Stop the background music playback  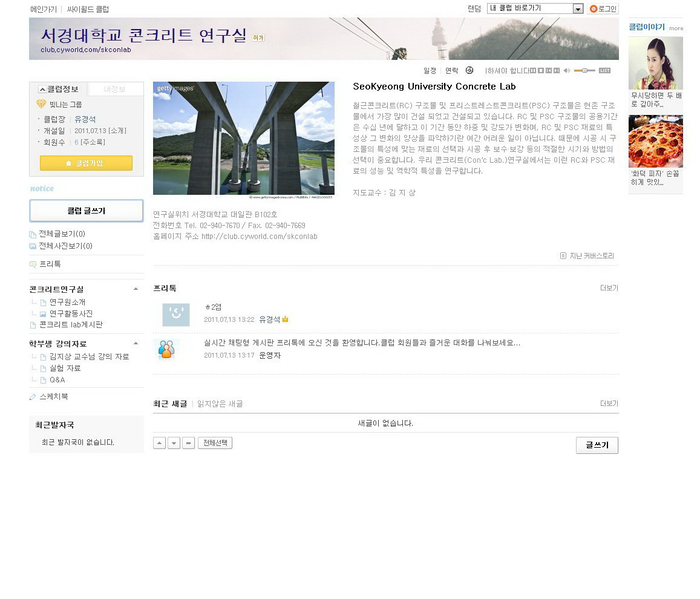point(541,71)
